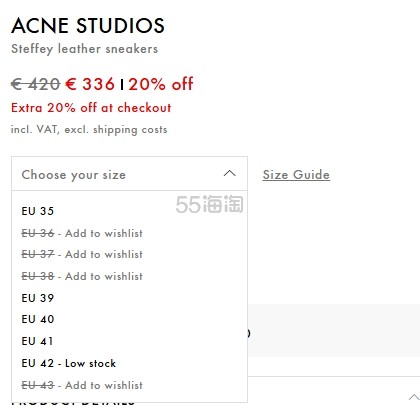The width and height of the screenshot is (420, 408).
Task: Click the Steffey leather sneakers product name
Action: [84, 49]
